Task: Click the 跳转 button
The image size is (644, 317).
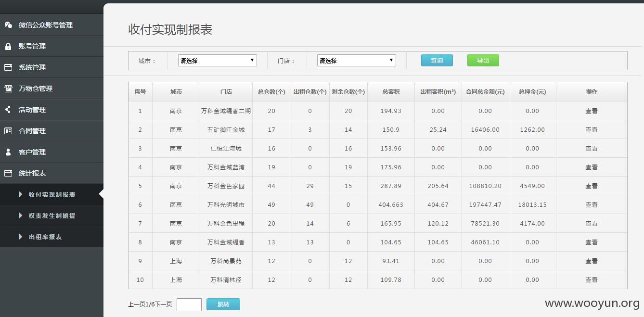Action: [223, 304]
